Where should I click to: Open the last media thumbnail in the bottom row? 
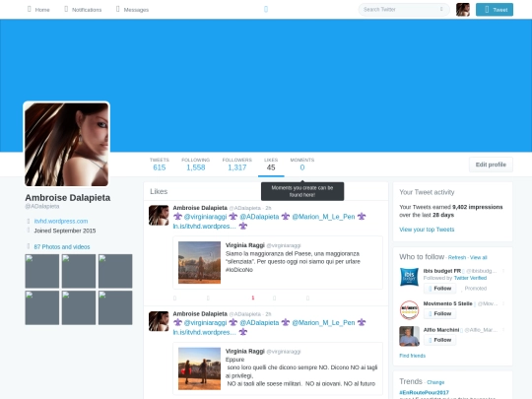[x=115, y=307]
